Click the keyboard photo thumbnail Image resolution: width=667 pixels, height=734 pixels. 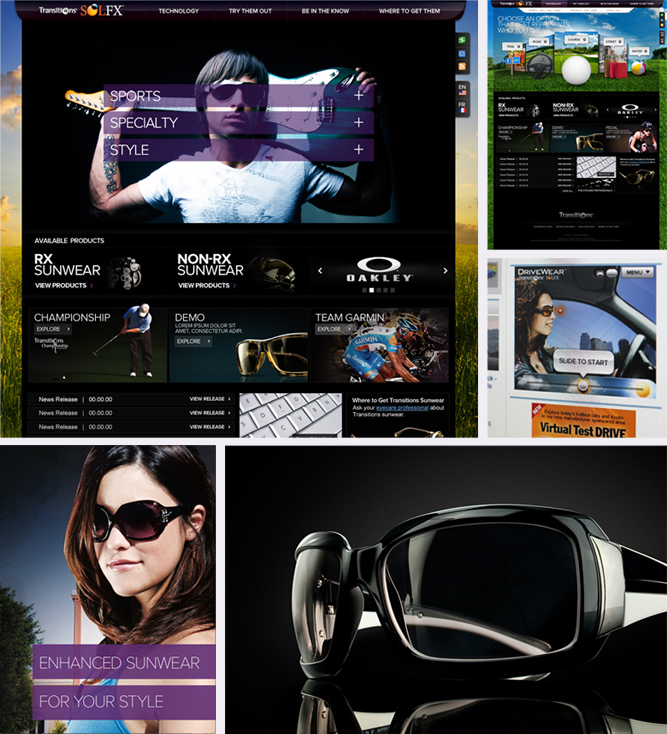click(291, 415)
